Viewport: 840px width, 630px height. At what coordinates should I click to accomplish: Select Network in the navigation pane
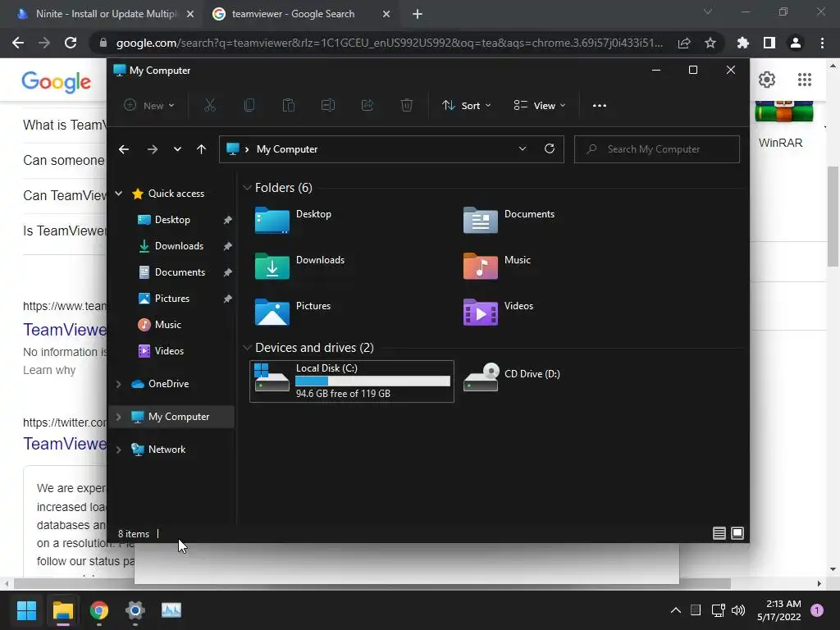pos(167,450)
